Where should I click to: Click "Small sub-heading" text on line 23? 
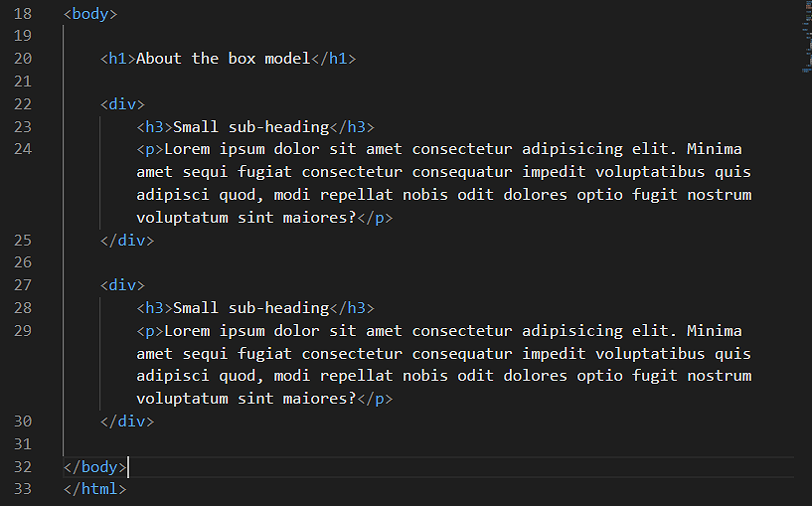pos(250,126)
